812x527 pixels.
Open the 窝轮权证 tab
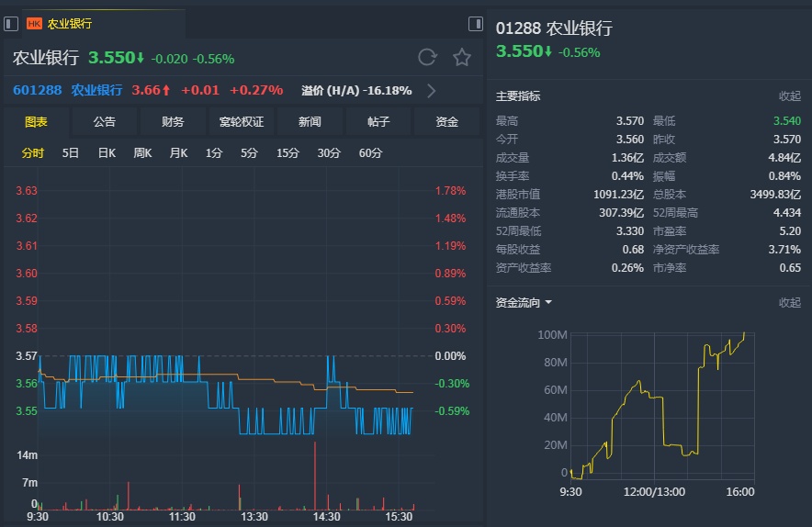click(x=242, y=122)
